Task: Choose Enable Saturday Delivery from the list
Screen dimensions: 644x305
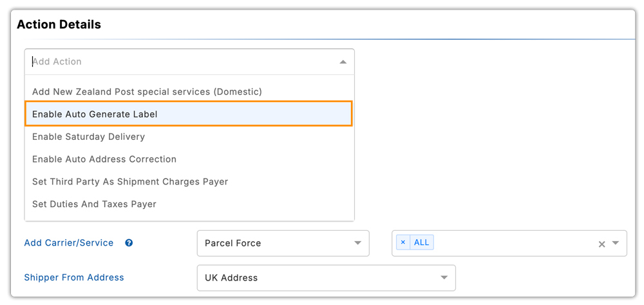Action: click(88, 137)
